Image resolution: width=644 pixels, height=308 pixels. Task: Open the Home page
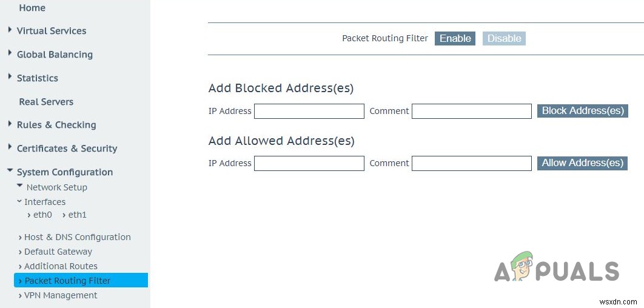pyautogui.click(x=32, y=8)
